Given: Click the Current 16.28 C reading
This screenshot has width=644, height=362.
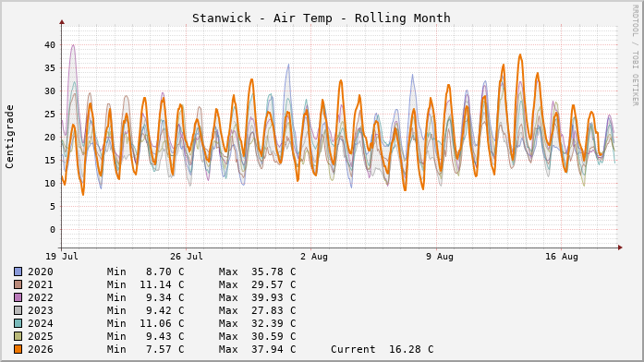Looking at the screenshot, I should [382, 349].
